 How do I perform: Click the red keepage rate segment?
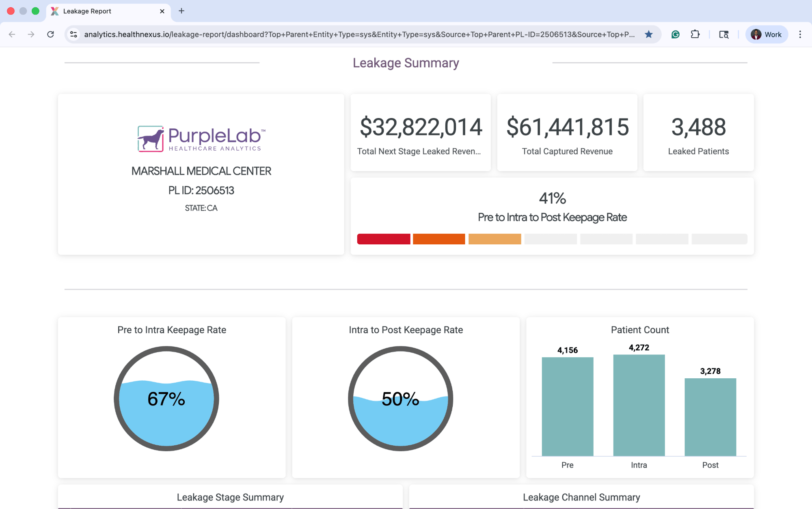pyautogui.click(x=383, y=239)
